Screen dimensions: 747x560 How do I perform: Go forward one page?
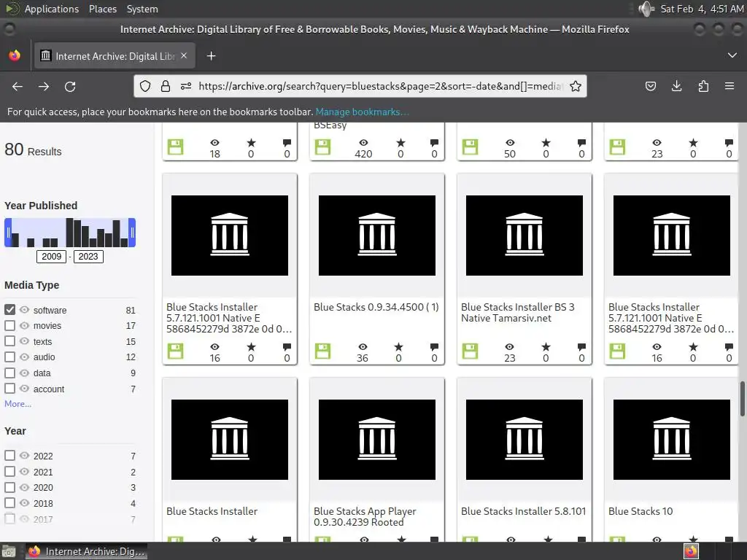(44, 87)
